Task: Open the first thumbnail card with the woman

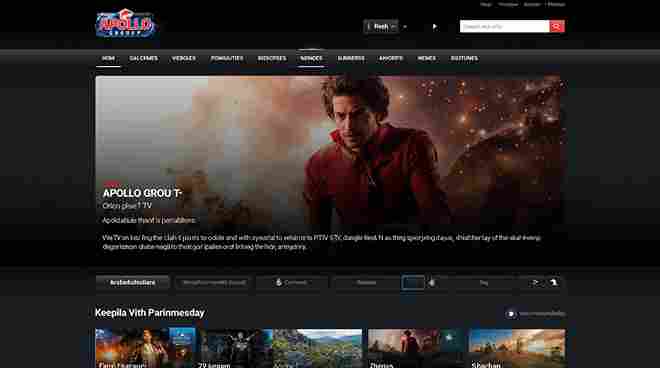Action: tap(145, 348)
